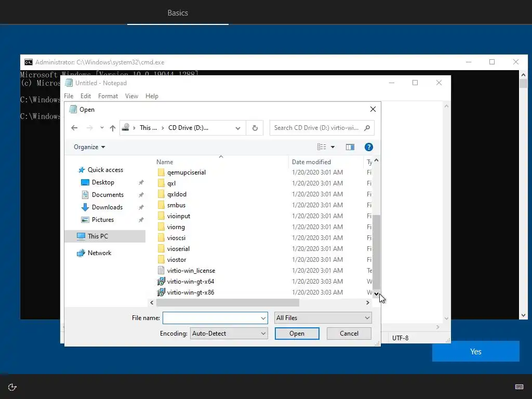This screenshot has width=532, height=399.
Task: Show the preview pane
Action: 350,147
